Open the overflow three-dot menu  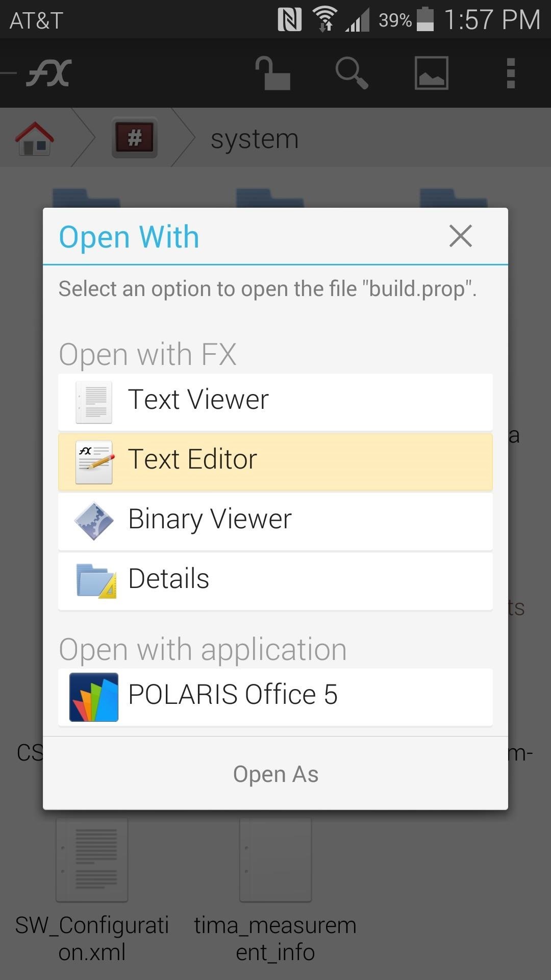click(x=511, y=73)
